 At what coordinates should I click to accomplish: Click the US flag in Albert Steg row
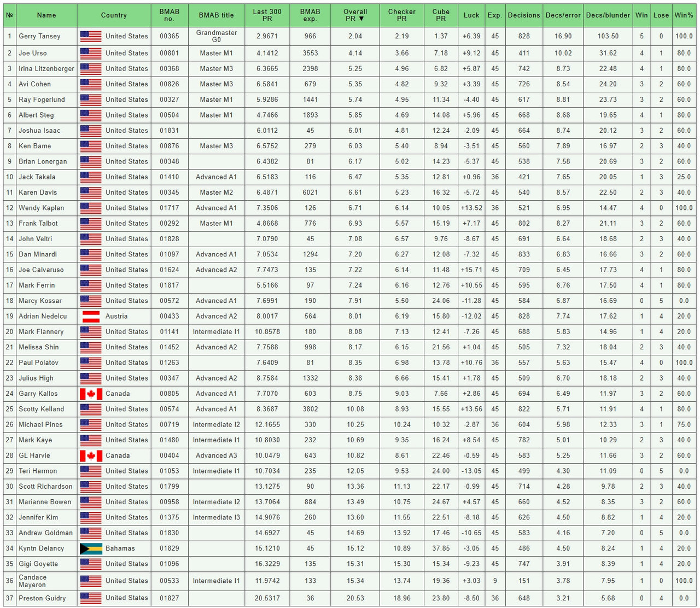click(x=91, y=115)
